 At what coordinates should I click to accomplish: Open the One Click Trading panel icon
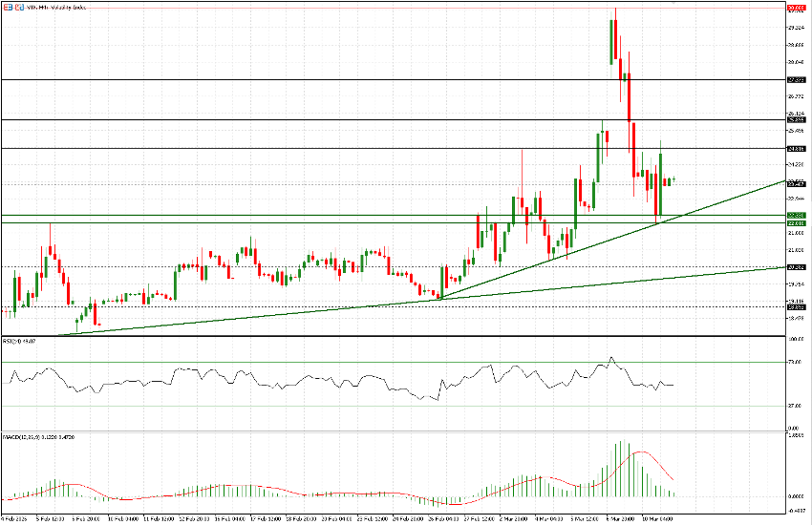point(8,8)
